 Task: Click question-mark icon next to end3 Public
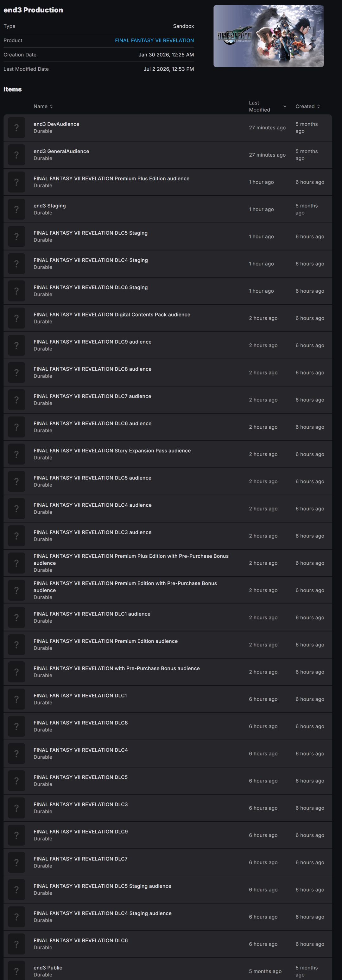16,970
